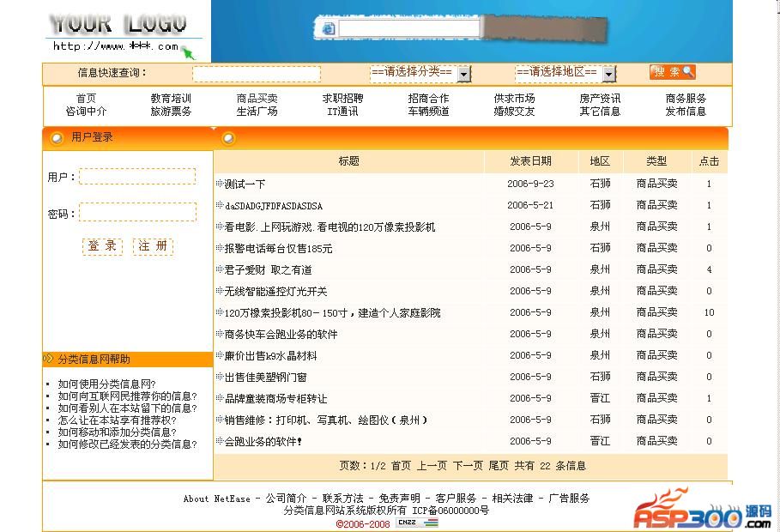Screen dimensions: 780x532
Task: Click the orange bullet atop the listing panel
Action: [x=228, y=138]
